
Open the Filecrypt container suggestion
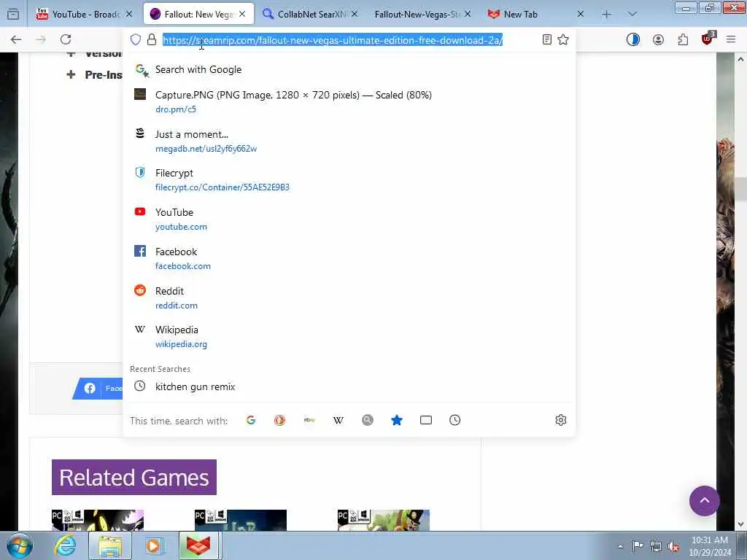coord(349,179)
